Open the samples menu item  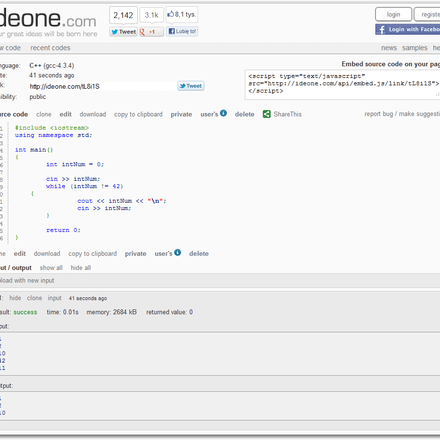point(415,48)
